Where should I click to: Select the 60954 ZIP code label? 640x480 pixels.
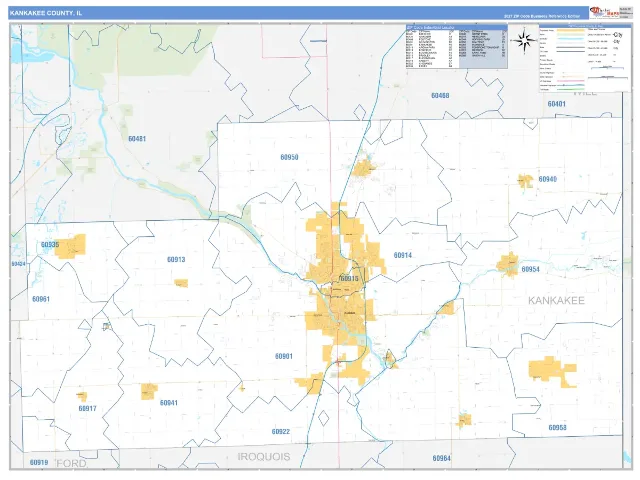[531, 269]
